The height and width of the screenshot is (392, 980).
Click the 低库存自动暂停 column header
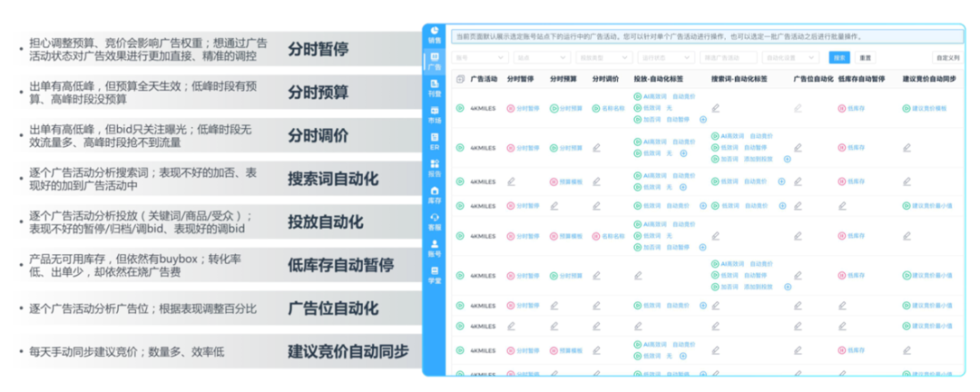[x=862, y=80]
